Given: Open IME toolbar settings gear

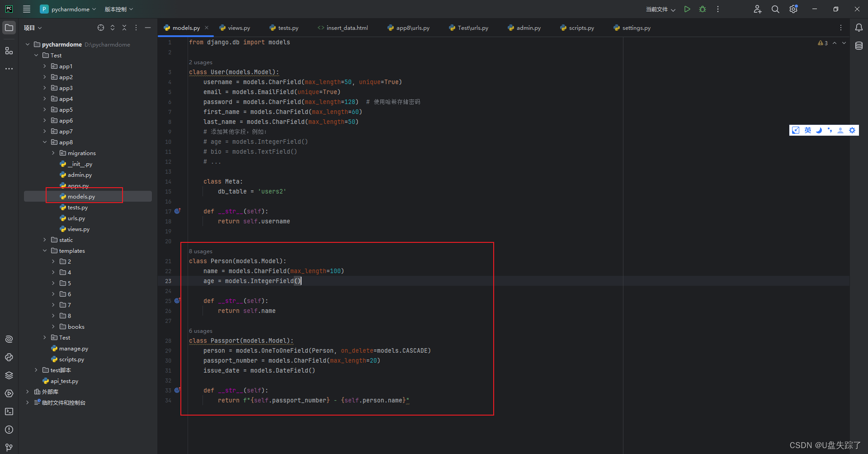Looking at the screenshot, I should pos(852,130).
